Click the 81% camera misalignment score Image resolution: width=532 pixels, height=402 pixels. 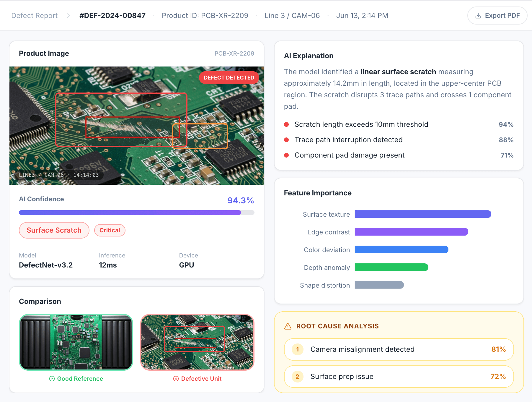(499, 349)
